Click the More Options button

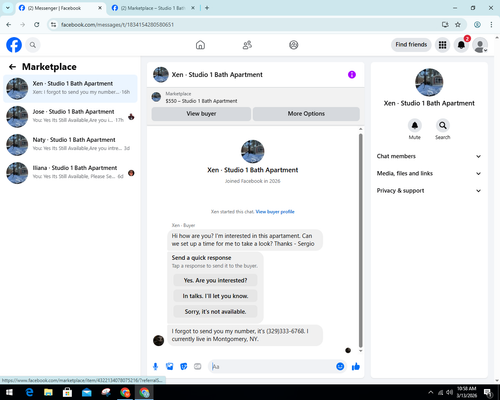pos(306,114)
